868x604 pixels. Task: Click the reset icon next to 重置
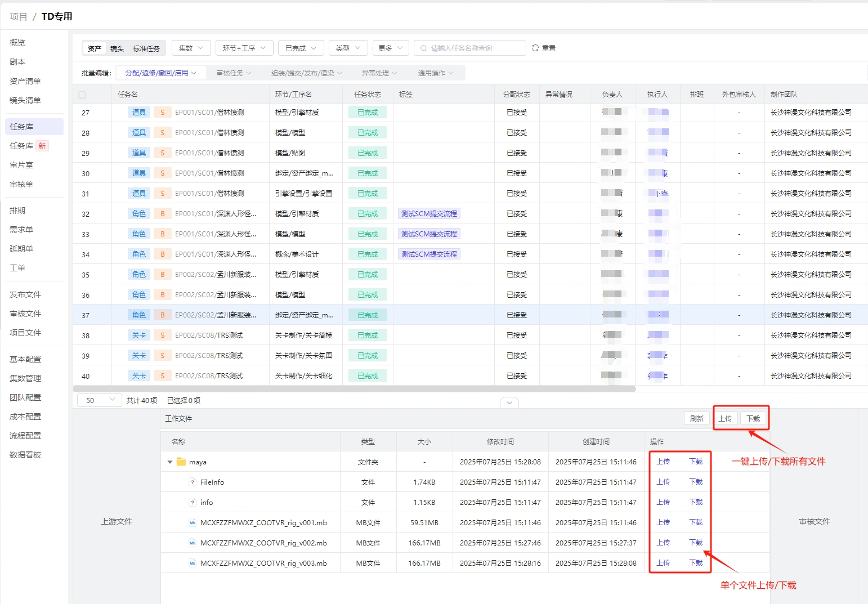pos(535,48)
